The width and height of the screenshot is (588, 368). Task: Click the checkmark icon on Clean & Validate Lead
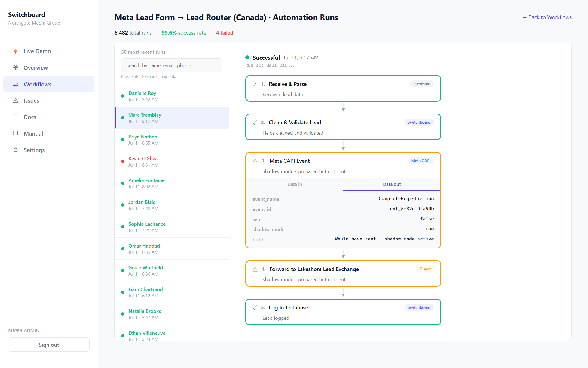[255, 122]
